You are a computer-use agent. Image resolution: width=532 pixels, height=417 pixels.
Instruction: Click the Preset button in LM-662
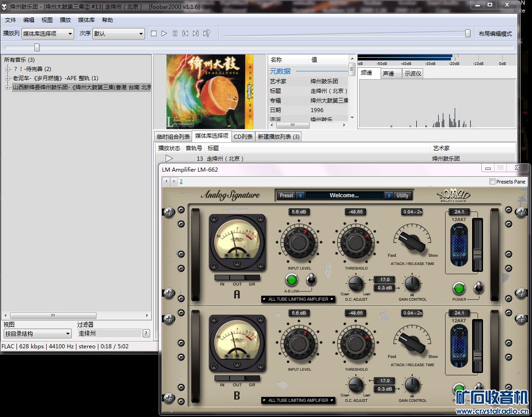tap(287, 195)
